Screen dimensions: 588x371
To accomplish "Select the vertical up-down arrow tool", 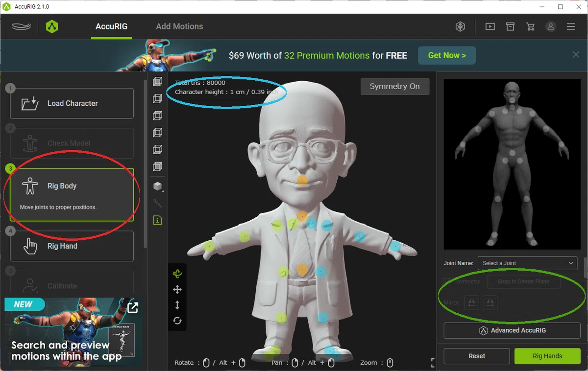I will (x=177, y=305).
